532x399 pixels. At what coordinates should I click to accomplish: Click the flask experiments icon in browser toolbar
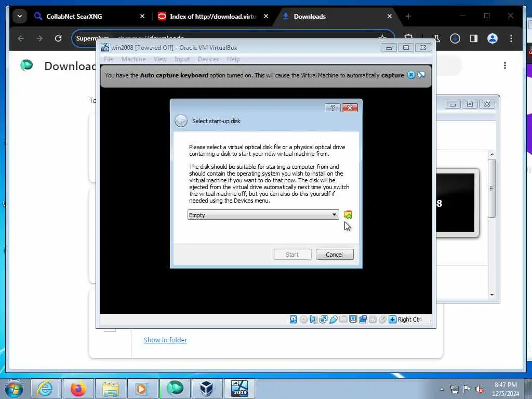(437, 38)
